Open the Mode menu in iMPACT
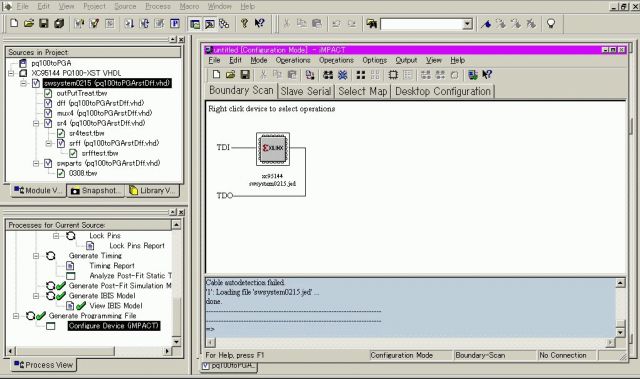This screenshot has width=640, height=379. point(259,60)
